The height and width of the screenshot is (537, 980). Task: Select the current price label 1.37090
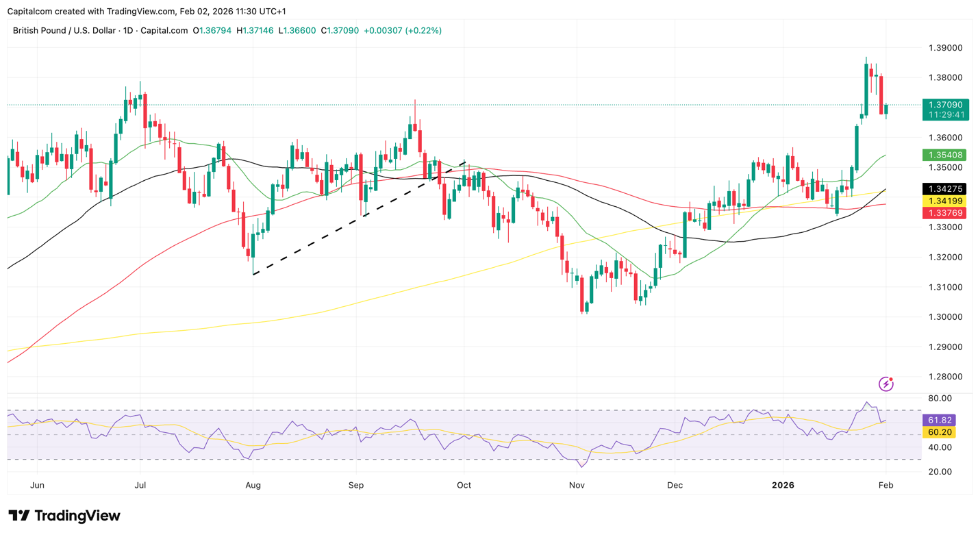pos(945,105)
